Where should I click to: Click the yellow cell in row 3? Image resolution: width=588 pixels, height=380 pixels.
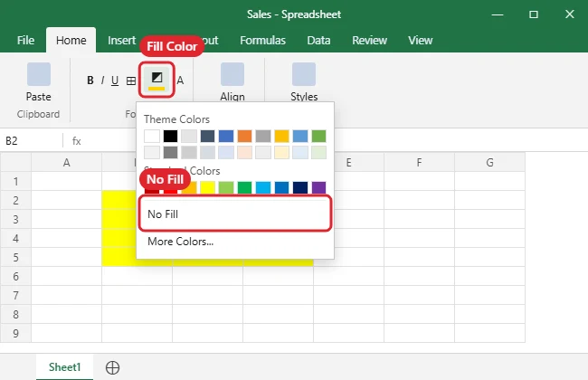pyautogui.click(x=119, y=220)
